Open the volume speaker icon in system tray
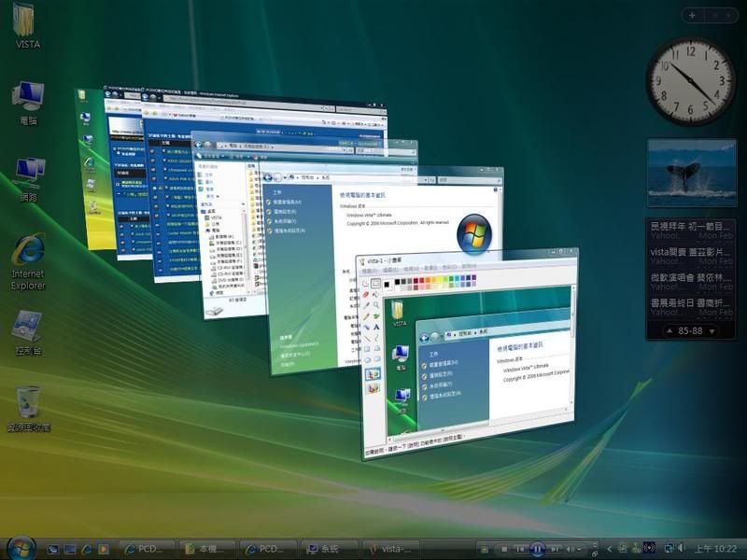 [682, 548]
